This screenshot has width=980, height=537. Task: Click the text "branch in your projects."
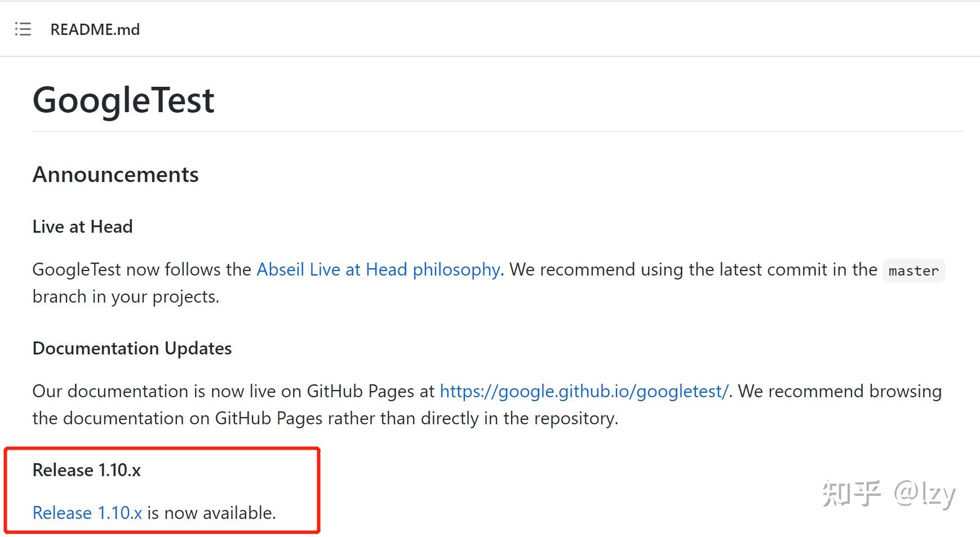coord(126,296)
